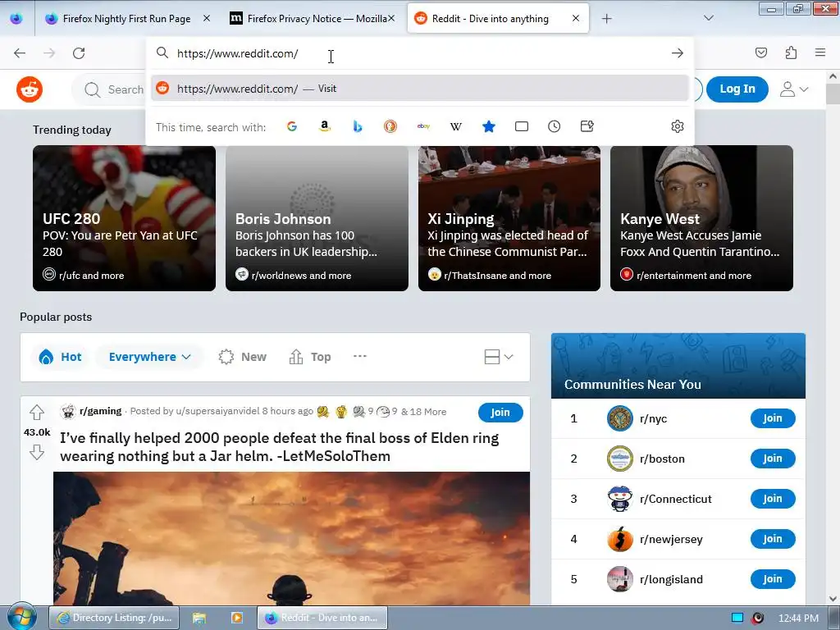Search this time with DuckDuckGo
This screenshot has height=630, width=840.
pos(390,126)
